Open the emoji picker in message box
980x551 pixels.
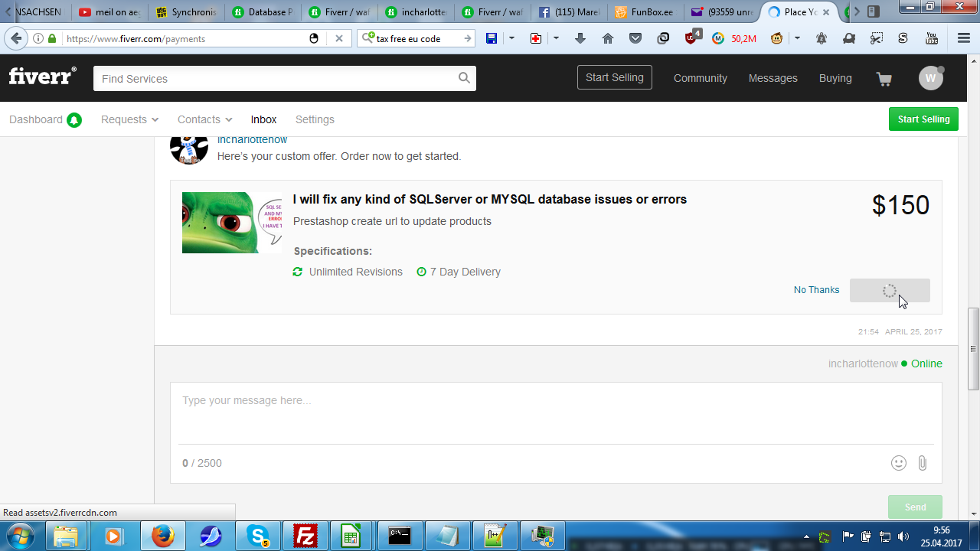coord(899,463)
